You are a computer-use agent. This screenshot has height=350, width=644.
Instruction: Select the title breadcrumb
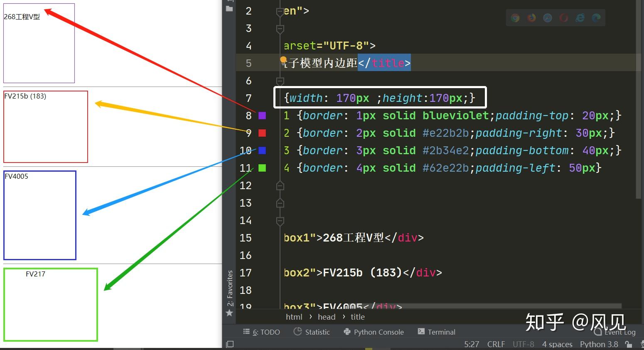click(x=358, y=317)
